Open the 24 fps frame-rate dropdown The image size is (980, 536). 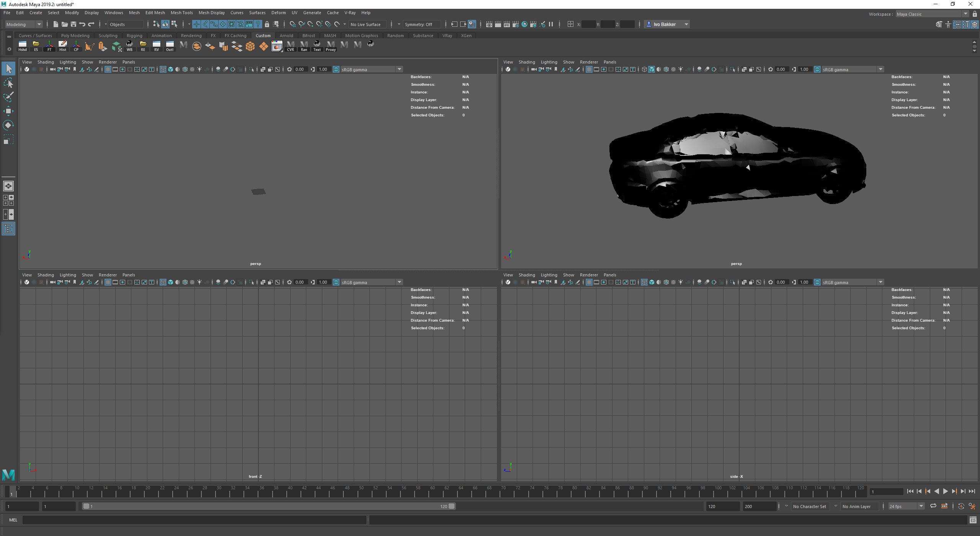(906, 506)
